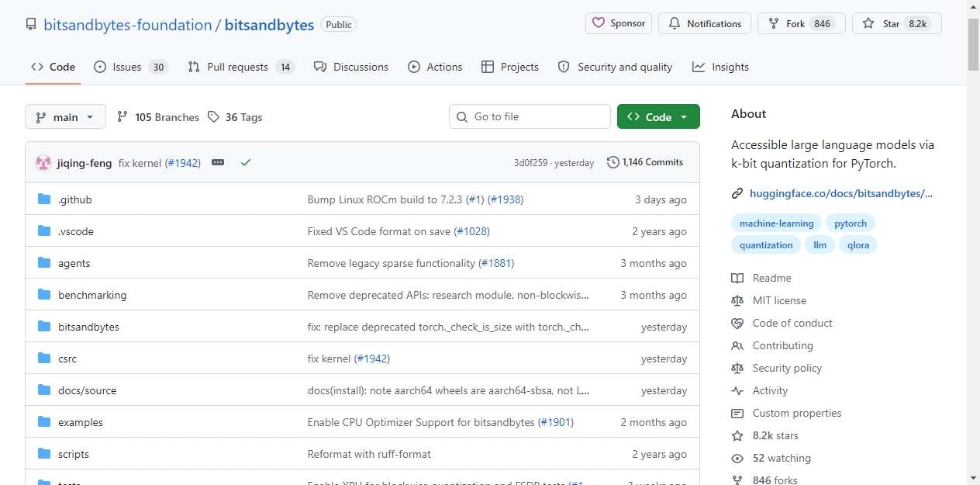Open huggingface.co docs link

[841, 193]
